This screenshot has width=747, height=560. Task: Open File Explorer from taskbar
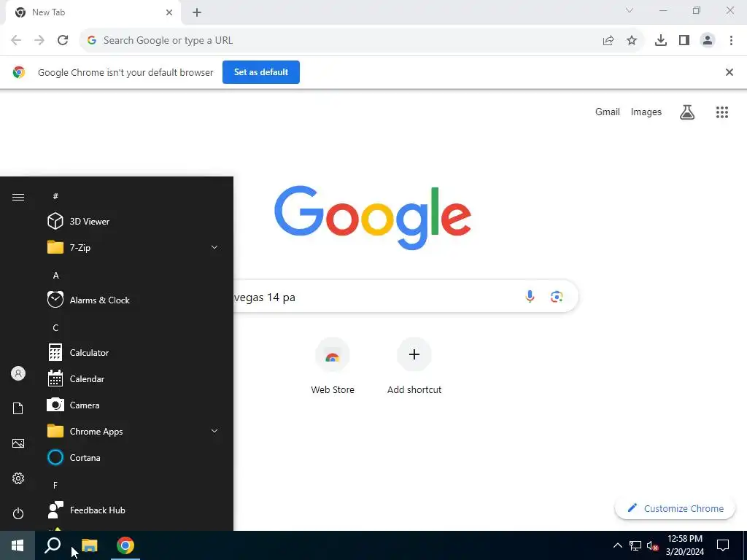[x=90, y=545]
